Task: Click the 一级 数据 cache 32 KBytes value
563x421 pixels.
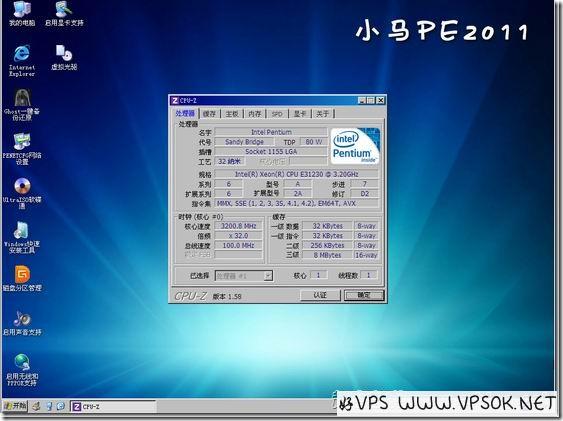Action: tap(327, 226)
